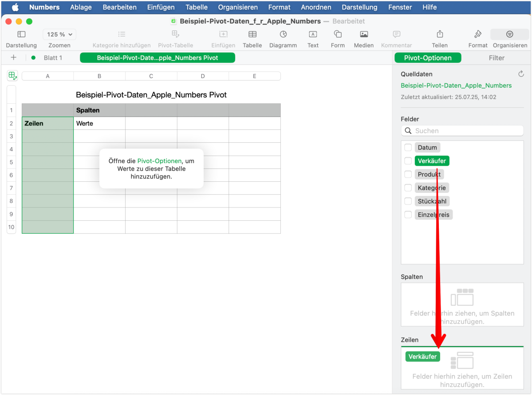This screenshot has width=532, height=395.
Task: Toggle the Organisieren sidebar icon
Action: pos(510,34)
